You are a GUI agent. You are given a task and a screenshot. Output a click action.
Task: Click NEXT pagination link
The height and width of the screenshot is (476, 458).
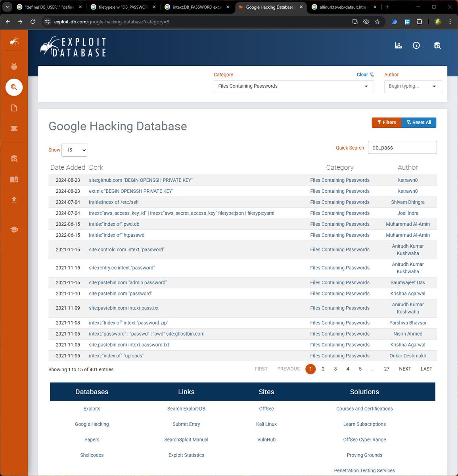click(405, 369)
